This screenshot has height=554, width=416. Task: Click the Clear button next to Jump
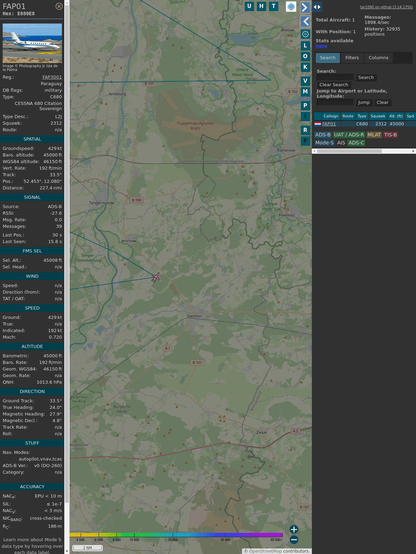pyautogui.click(x=382, y=102)
